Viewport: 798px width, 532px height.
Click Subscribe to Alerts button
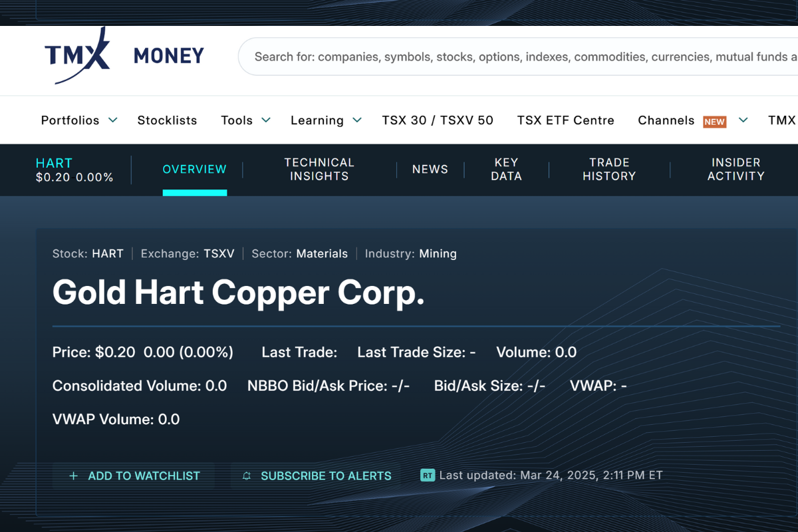[x=317, y=476]
